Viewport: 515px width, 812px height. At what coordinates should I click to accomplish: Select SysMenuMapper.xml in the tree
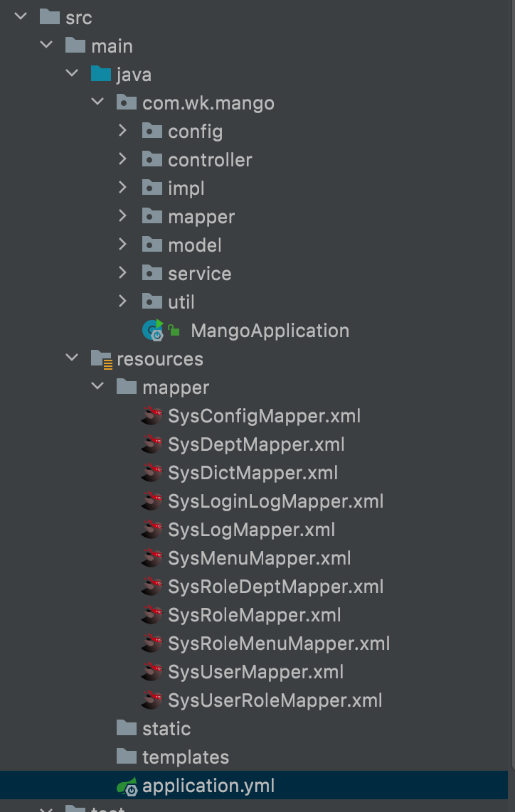(259, 558)
